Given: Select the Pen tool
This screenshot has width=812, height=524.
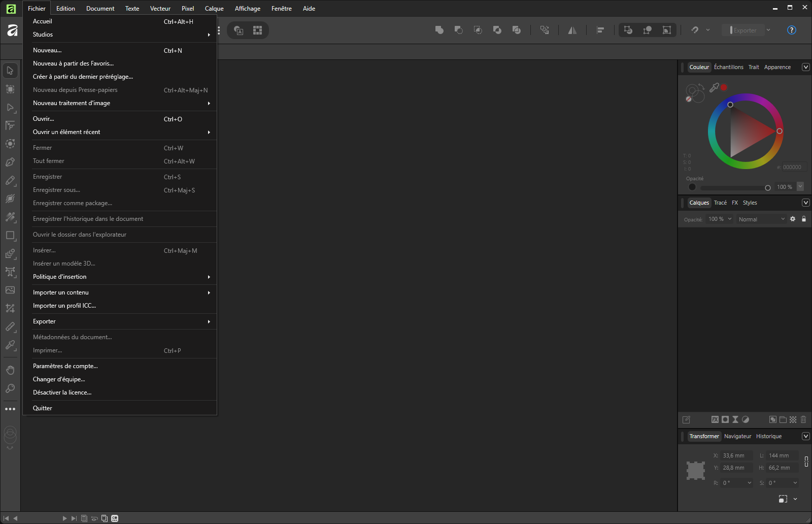Looking at the screenshot, I should pyautogui.click(x=10, y=162).
